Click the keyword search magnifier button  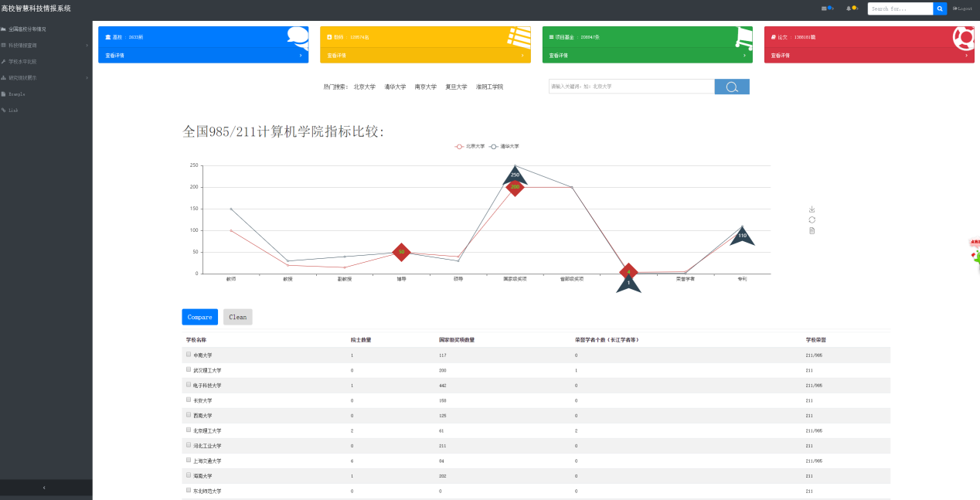[x=732, y=87]
